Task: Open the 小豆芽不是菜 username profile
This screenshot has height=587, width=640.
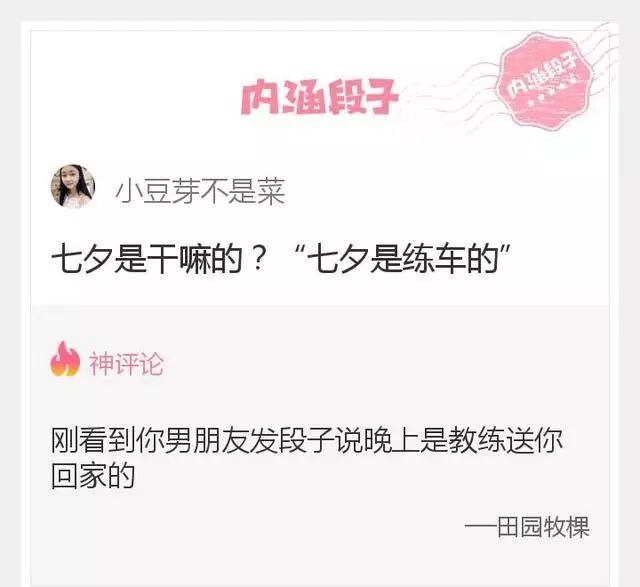Action: [200, 191]
